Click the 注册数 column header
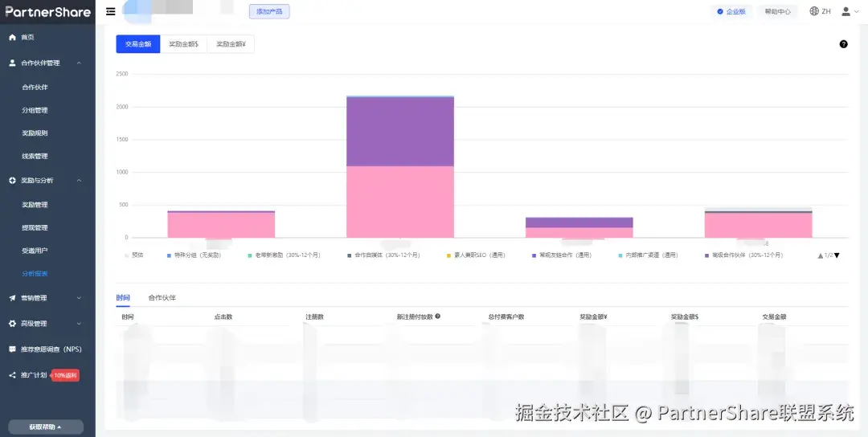 [x=314, y=317]
